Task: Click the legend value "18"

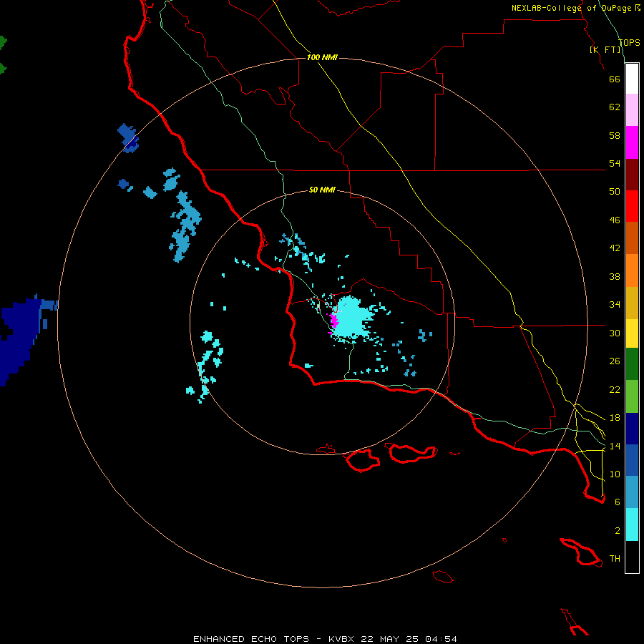Action: 615,418
